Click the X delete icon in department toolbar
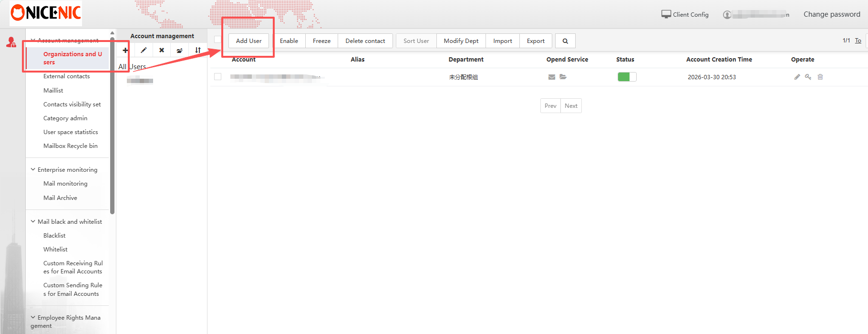Screen dimensions: 868x334 click(162, 50)
